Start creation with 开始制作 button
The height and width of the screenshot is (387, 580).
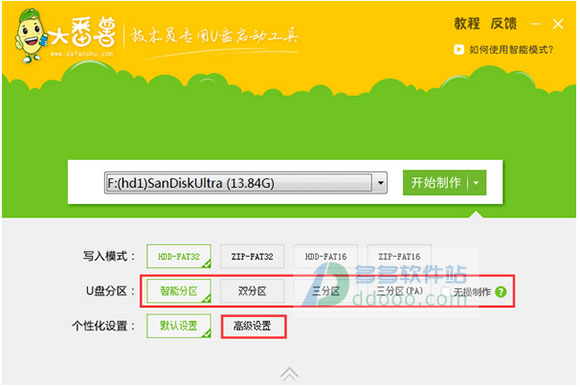click(435, 183)
